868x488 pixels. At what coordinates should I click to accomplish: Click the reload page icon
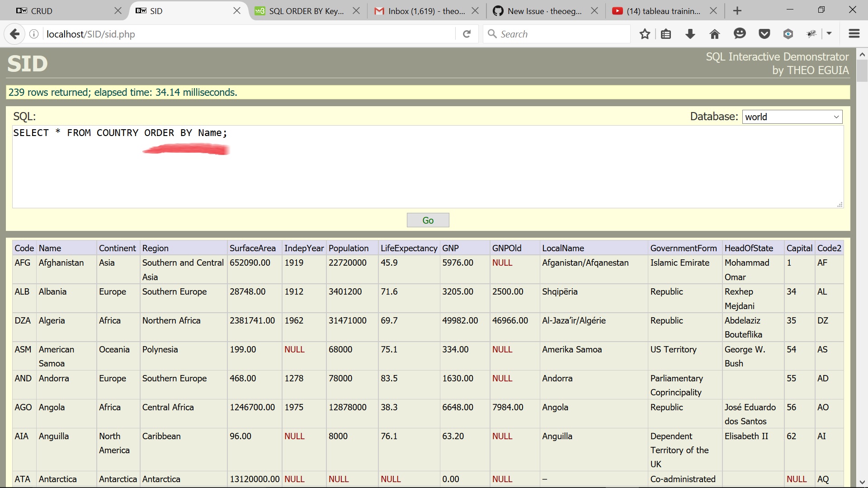(467, 34)
